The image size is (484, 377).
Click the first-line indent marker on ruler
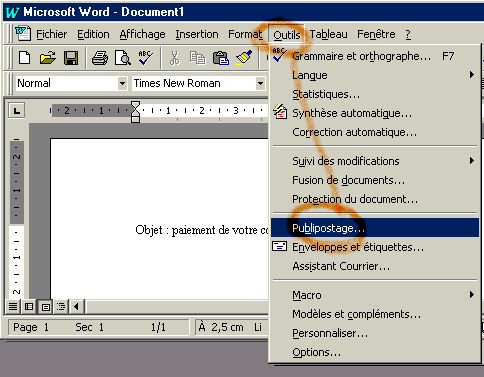tap(135, 105)
